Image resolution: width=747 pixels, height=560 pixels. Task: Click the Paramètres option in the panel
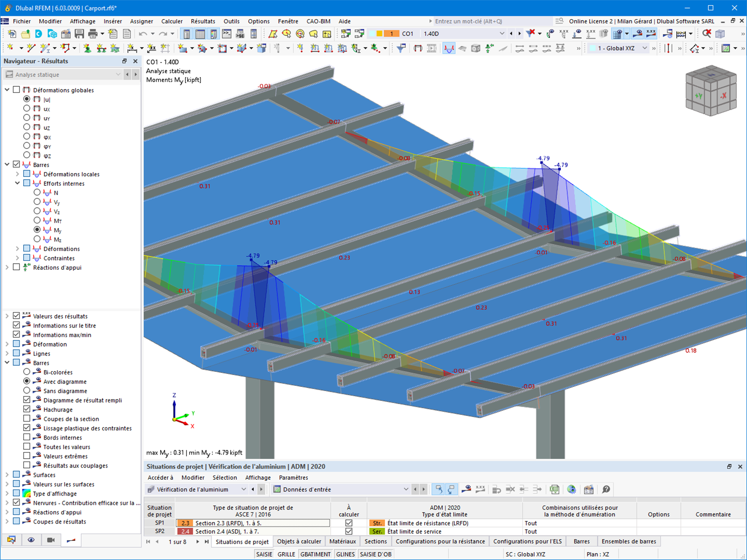click(x=293, y=477)
